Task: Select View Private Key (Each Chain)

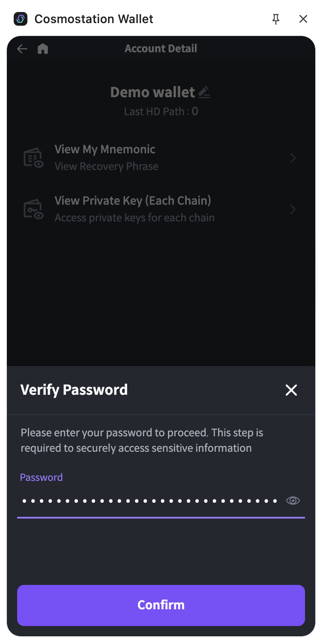Action: [133, 201]
